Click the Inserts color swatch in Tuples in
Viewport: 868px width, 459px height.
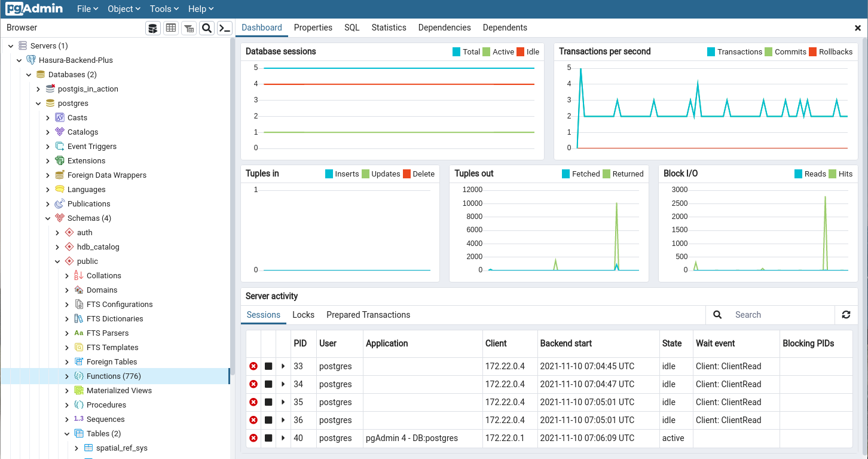(329, 174)
